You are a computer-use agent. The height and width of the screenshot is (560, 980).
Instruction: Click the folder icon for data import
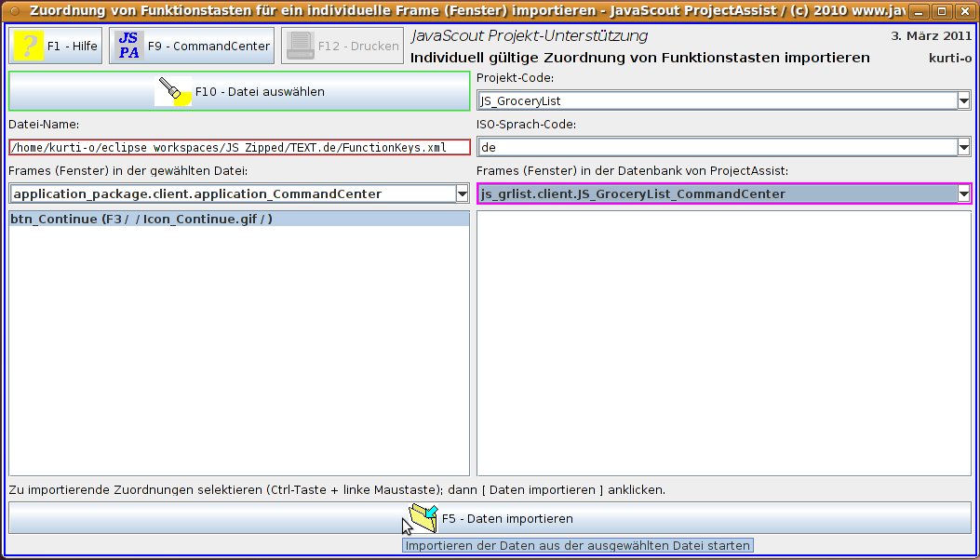pos(422,518)
